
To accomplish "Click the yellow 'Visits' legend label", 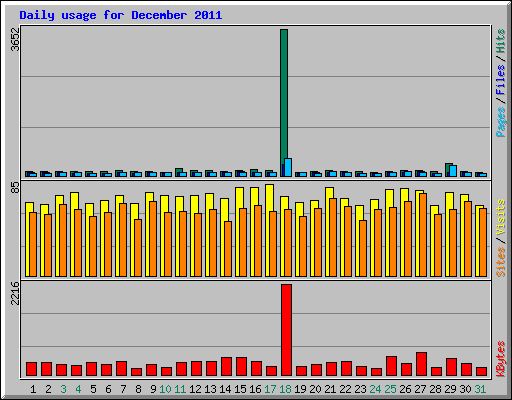I will click(x=501, y=217).
